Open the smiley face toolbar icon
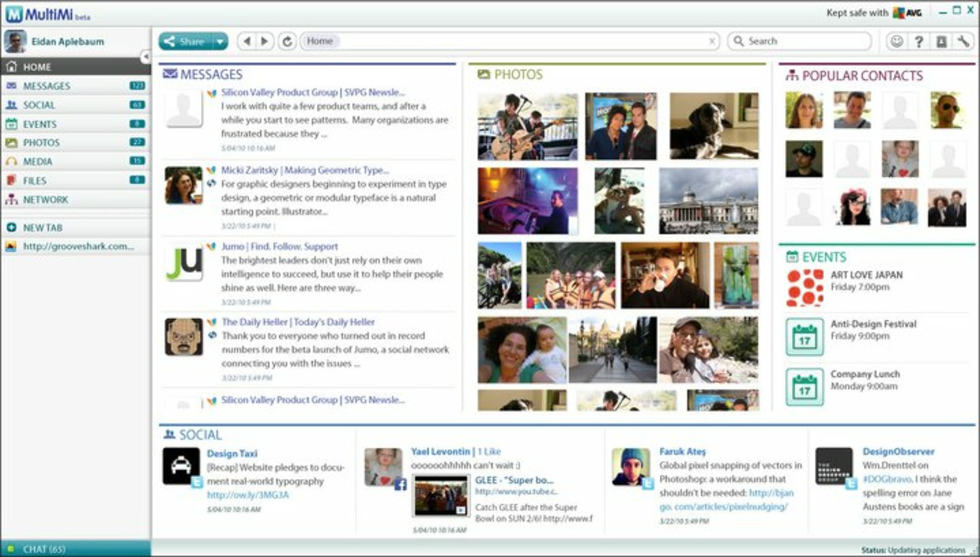The height and width of the screenshot is (557, 980). click(x=896, y=41)
